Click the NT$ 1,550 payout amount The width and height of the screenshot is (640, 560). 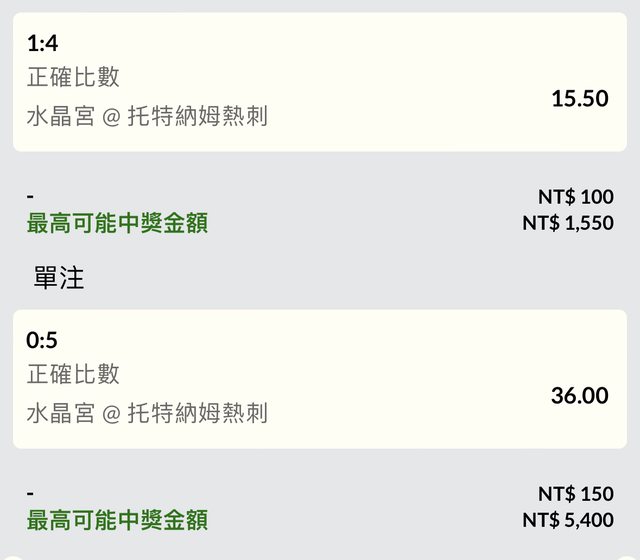(x=568, y=223)
